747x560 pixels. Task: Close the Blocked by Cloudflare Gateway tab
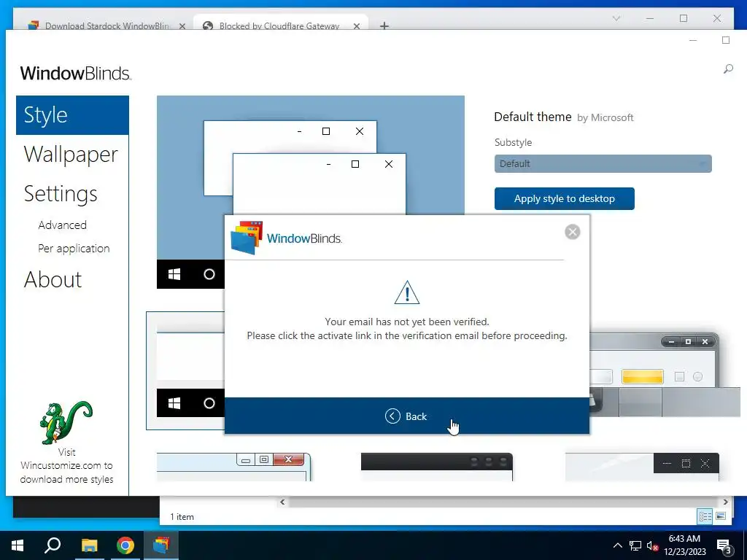click(x=356, y=26)
